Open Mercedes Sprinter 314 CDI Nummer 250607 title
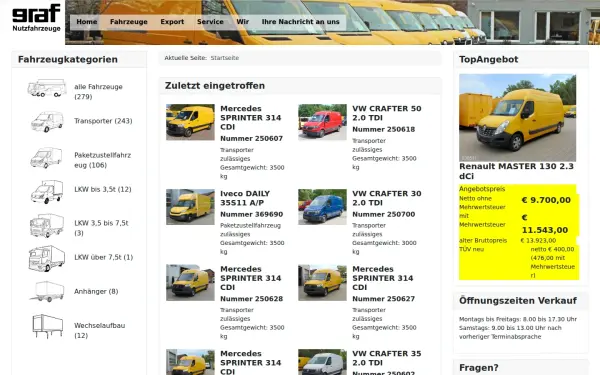 pos(251,117)
